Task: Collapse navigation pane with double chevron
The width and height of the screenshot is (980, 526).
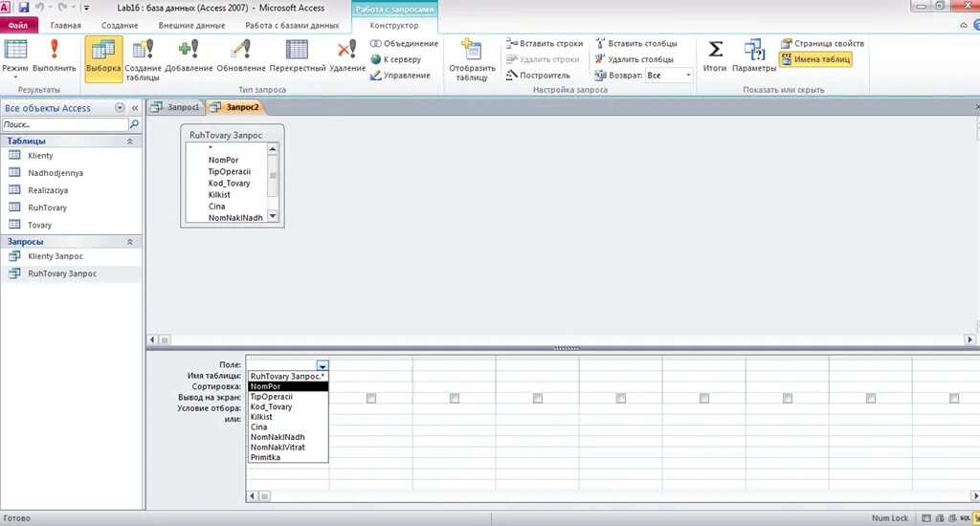Action: point(134,108)
